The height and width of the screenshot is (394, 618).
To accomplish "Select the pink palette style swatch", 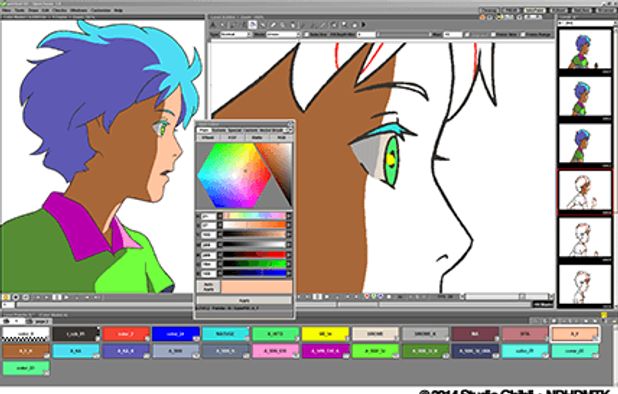I will tap(275, 351).
